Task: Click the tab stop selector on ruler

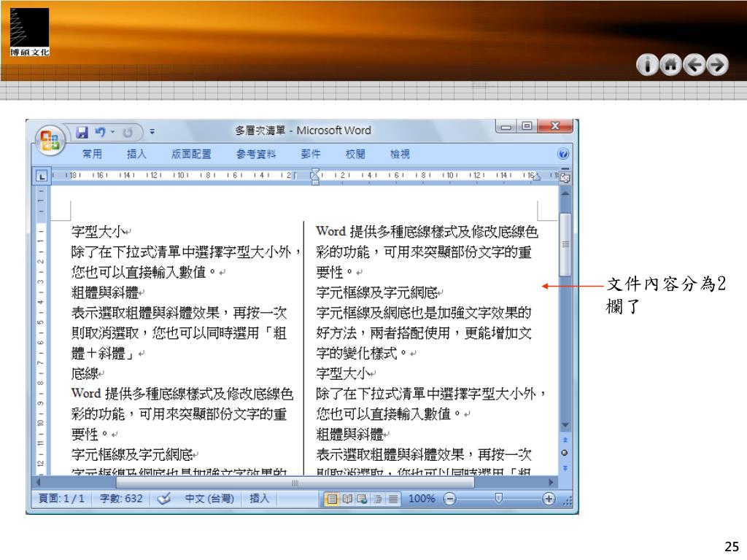Action: click(42, 176)
